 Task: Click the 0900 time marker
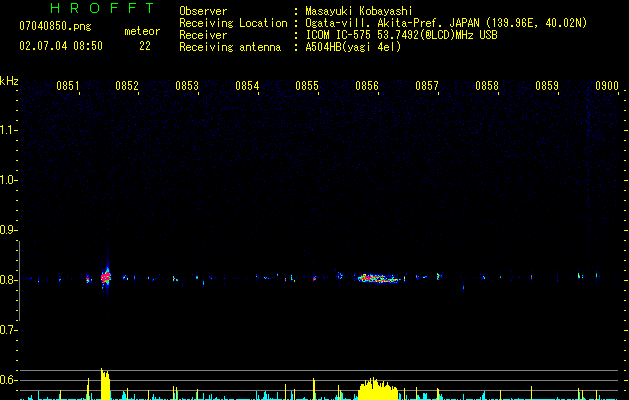(607, 86)
